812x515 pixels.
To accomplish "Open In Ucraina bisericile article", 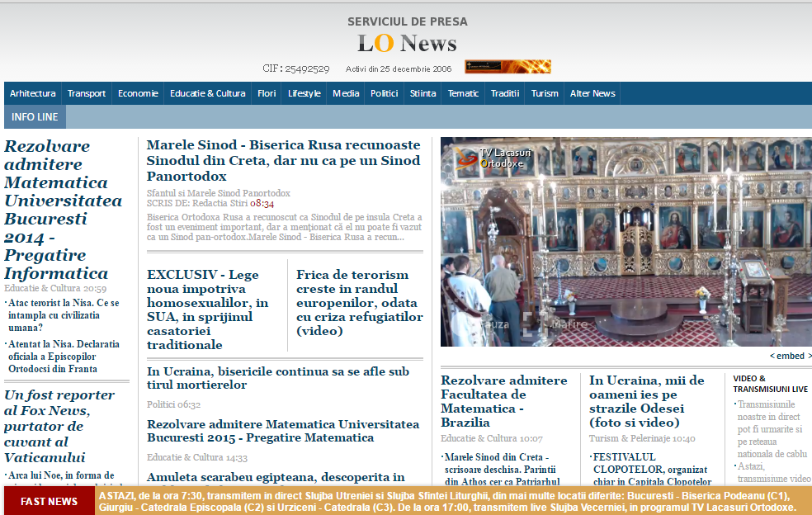I will [x=277, y=378].
